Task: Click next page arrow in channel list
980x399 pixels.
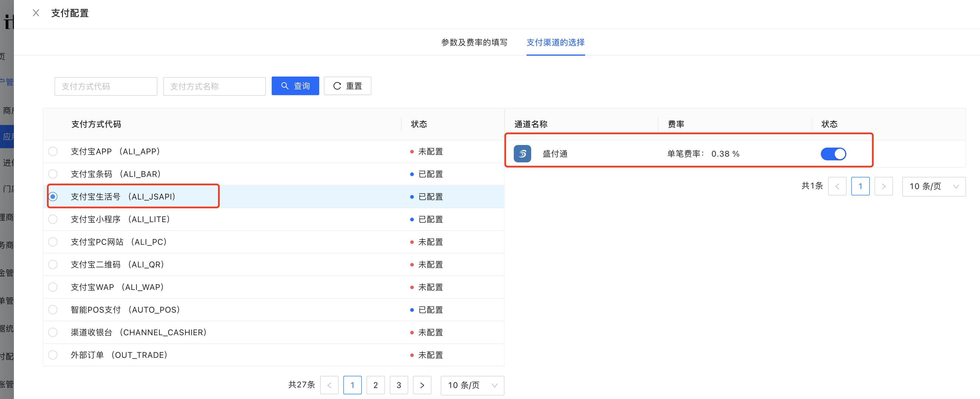Action: click(883, 186)
